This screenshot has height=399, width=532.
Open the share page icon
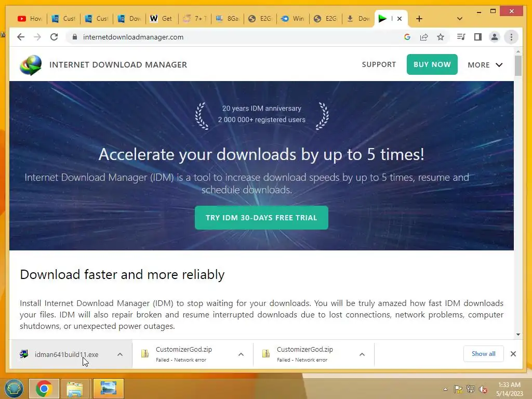[424, 37]
